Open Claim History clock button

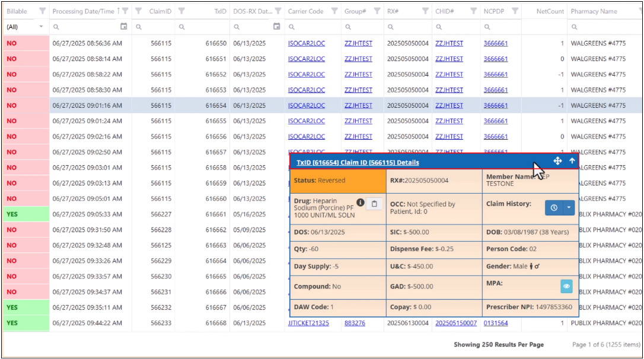coord(554,207)
